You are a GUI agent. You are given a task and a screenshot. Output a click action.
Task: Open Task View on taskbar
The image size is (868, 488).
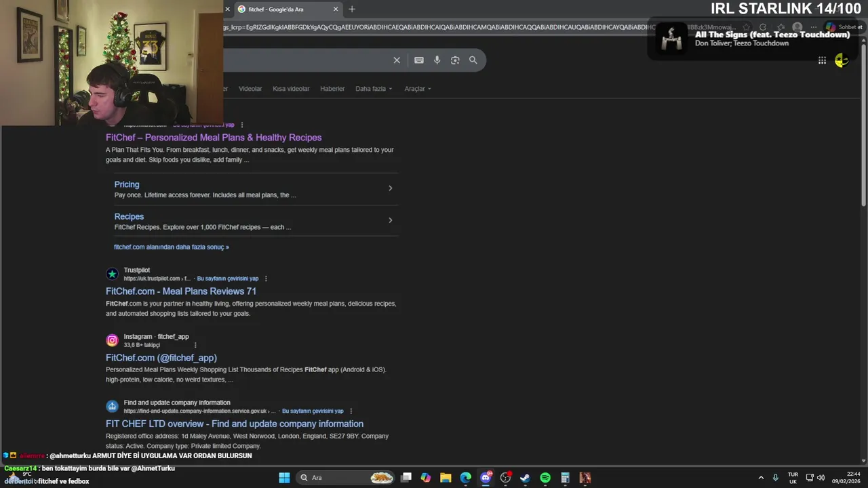pos(406,478)
